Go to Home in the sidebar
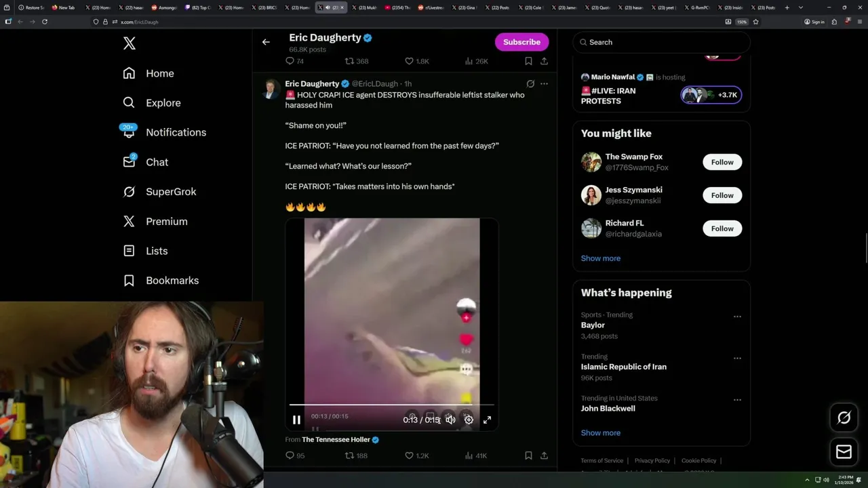The height and width of the screenshot is (488, 868). click(149, 73)
